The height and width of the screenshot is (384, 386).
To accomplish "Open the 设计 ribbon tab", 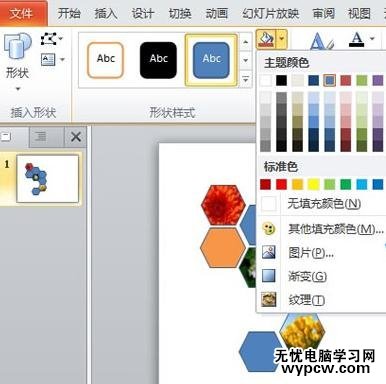I will [x=143, y=14].
